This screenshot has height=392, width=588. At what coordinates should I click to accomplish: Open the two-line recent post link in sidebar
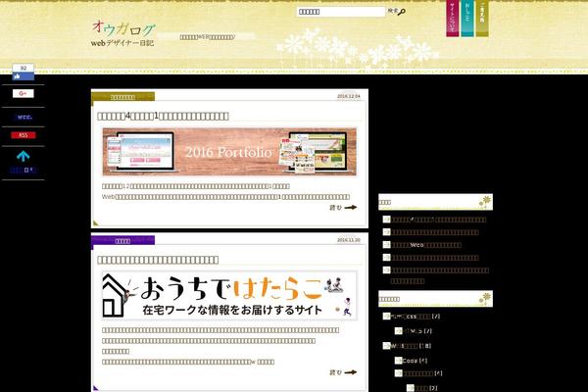click(439, 275)
